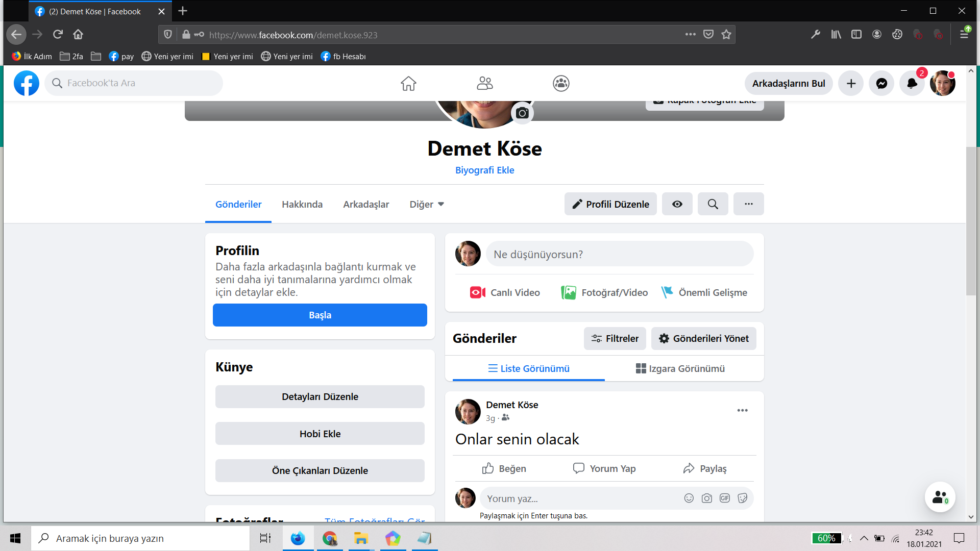This screenshot has height=551, width=980.
Task: Open the 'fb Hesabı' bookmark
Action: [343, 57]
